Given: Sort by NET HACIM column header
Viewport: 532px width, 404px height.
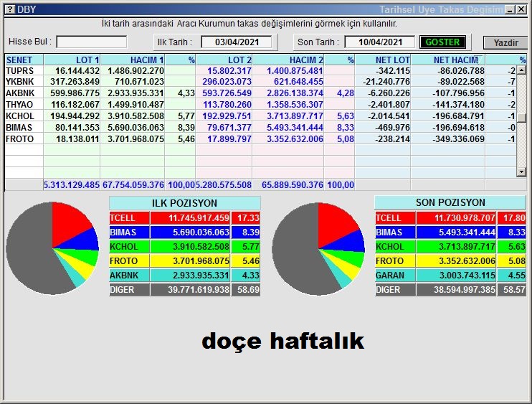Looking at the screenshot, I should [x=448, y=60].
